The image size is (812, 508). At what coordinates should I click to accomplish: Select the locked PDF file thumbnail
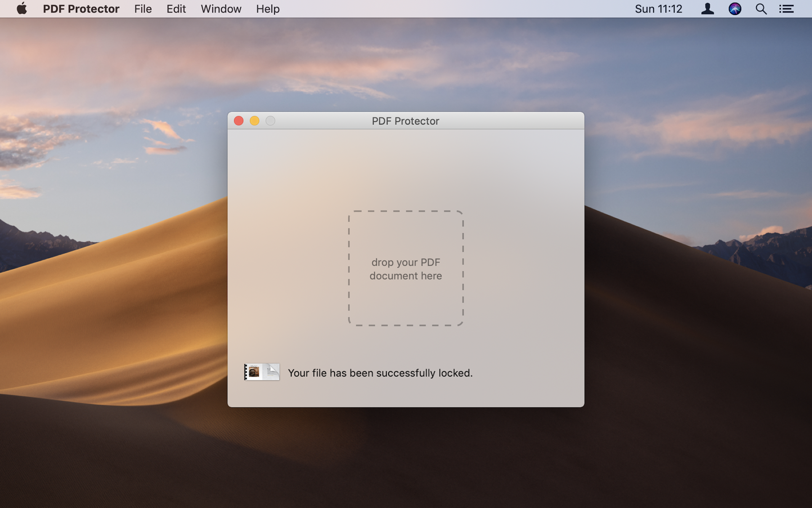tap(262, 372)
